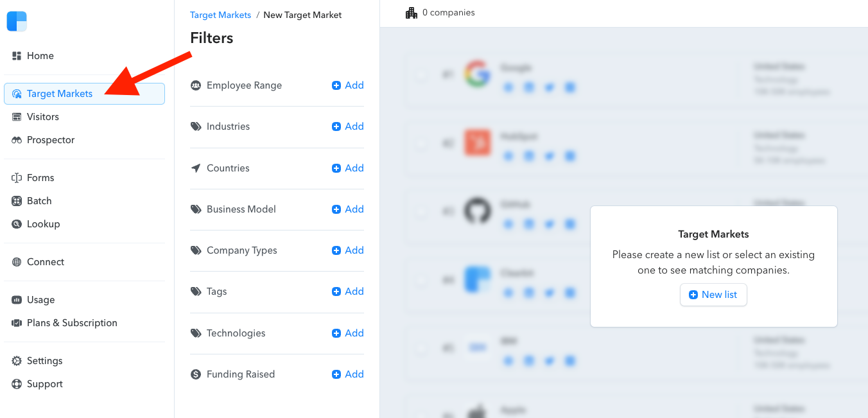Add a Business Model filter
Image resolution: width=868 pixels, height=418 pixels.
(348, 209)
